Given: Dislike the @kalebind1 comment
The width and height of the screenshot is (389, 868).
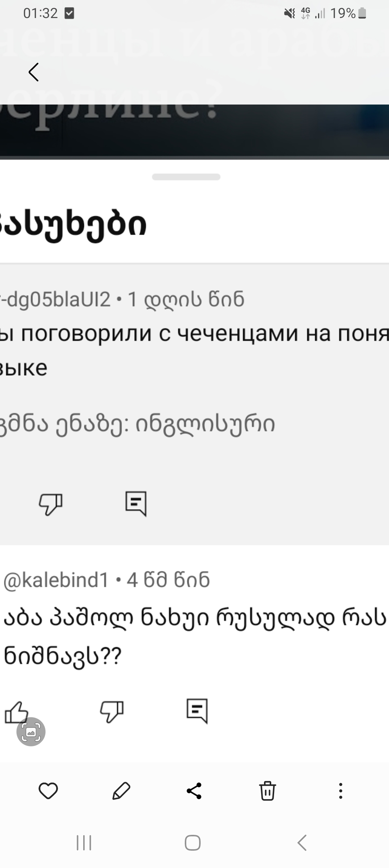Looking at the screenshot, I should click(x=111, y=712).
